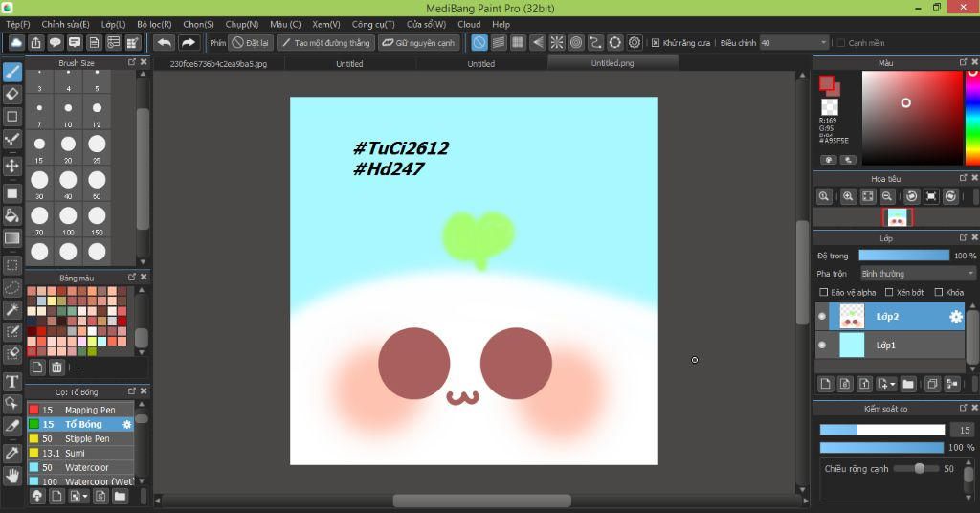Add a new layer folder
This screenshot has width=980, height=513.
[908, 384]
